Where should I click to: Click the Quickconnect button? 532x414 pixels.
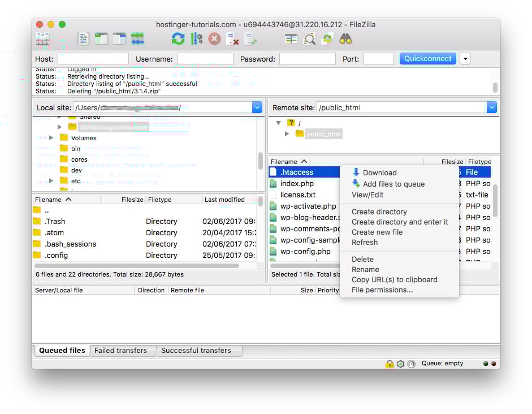coord(427,59)
